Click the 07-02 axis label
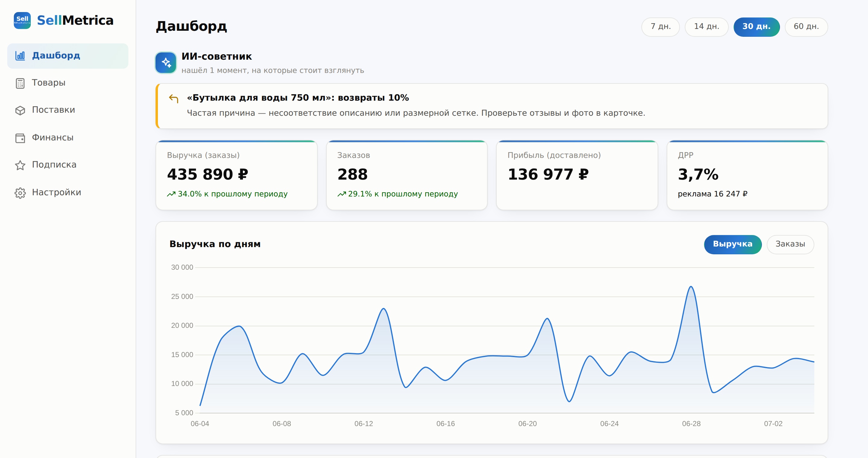 773,424
